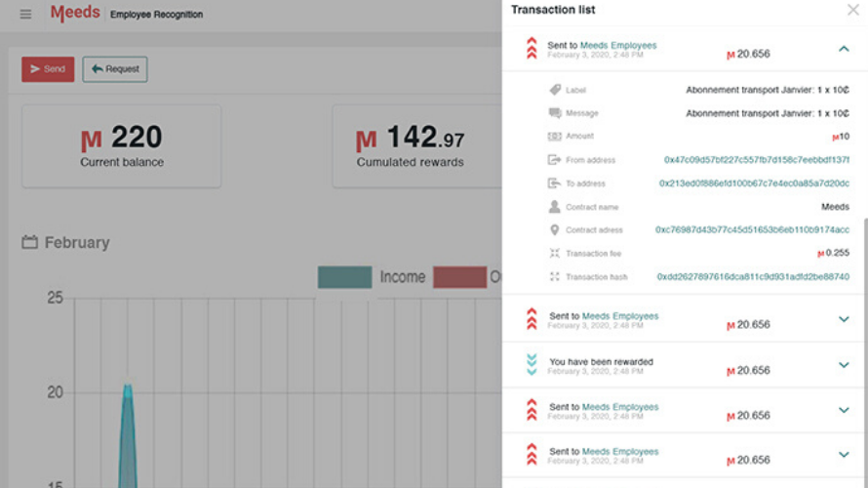Click the Request button
The width and height of the screenshot is (868, 488).
click(115, 69)
